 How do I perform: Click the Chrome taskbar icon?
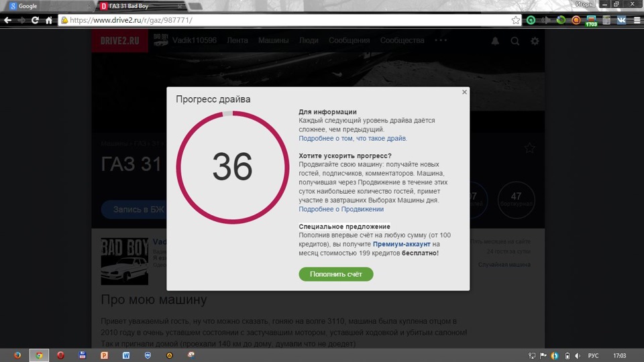(x=39, y=355)
